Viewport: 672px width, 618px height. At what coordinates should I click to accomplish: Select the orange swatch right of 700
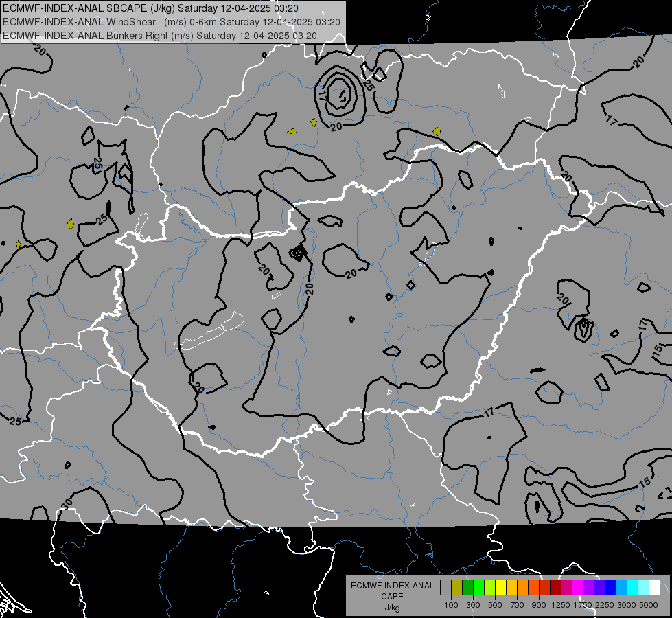pyautogui.click(x=522, y=588)
